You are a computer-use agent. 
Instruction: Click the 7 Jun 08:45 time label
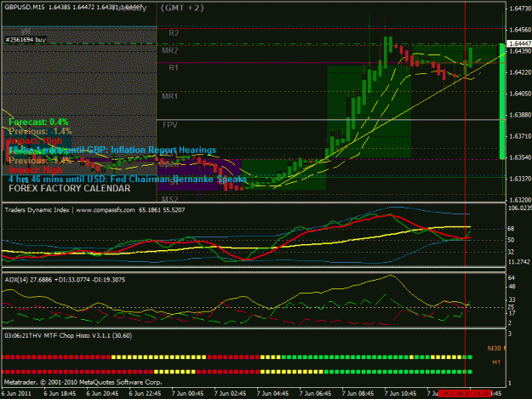pos(358,394)
